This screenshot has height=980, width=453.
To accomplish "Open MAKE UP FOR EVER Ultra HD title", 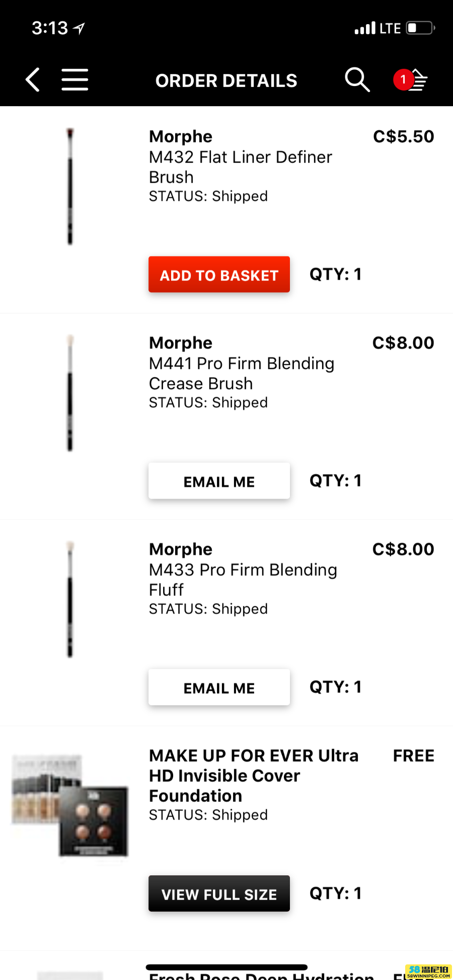I will (254, 776).
